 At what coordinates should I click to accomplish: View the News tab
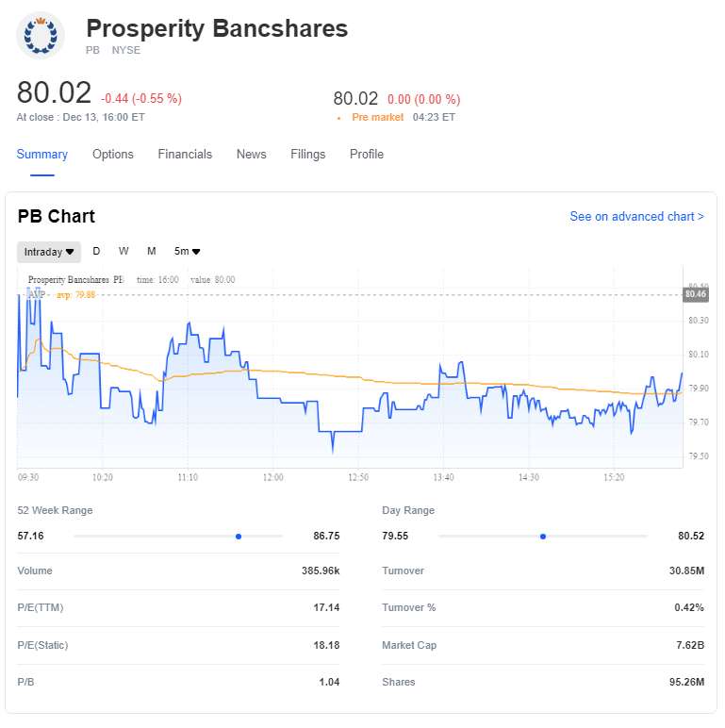252,155
